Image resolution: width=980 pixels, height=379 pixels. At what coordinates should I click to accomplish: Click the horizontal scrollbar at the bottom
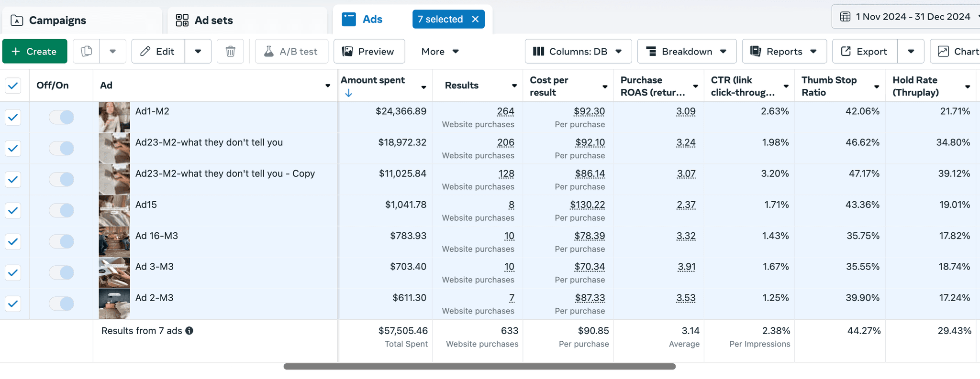point(479,367)
